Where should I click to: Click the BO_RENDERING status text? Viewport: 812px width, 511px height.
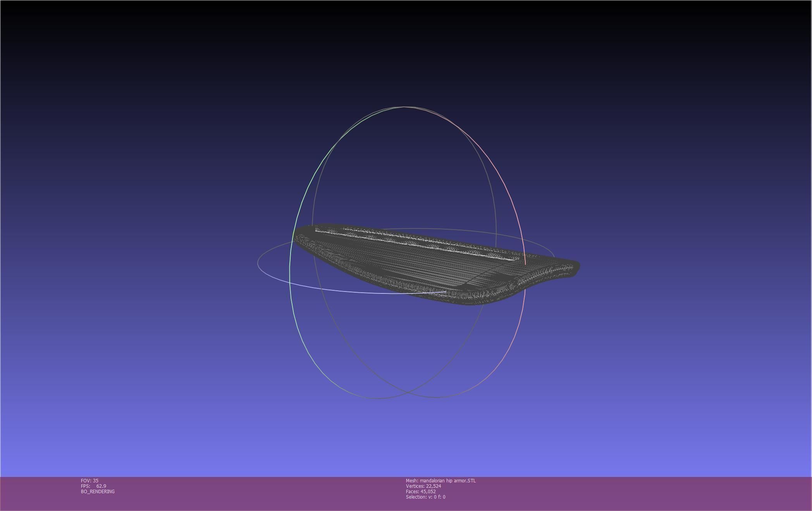pos(98,491)
